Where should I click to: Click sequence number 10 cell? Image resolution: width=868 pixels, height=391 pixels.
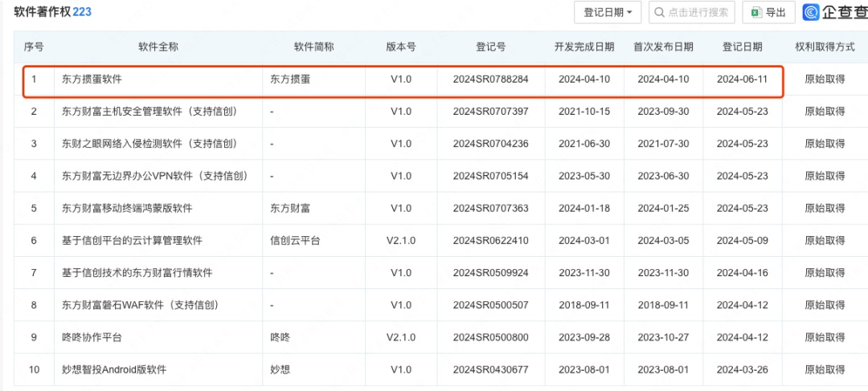coord(34,369)
